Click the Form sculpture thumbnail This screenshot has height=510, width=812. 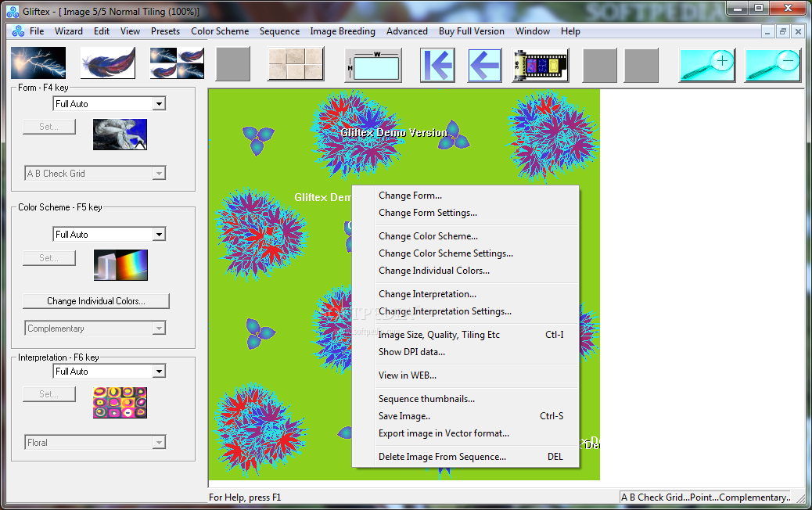[x=120, y=135]
